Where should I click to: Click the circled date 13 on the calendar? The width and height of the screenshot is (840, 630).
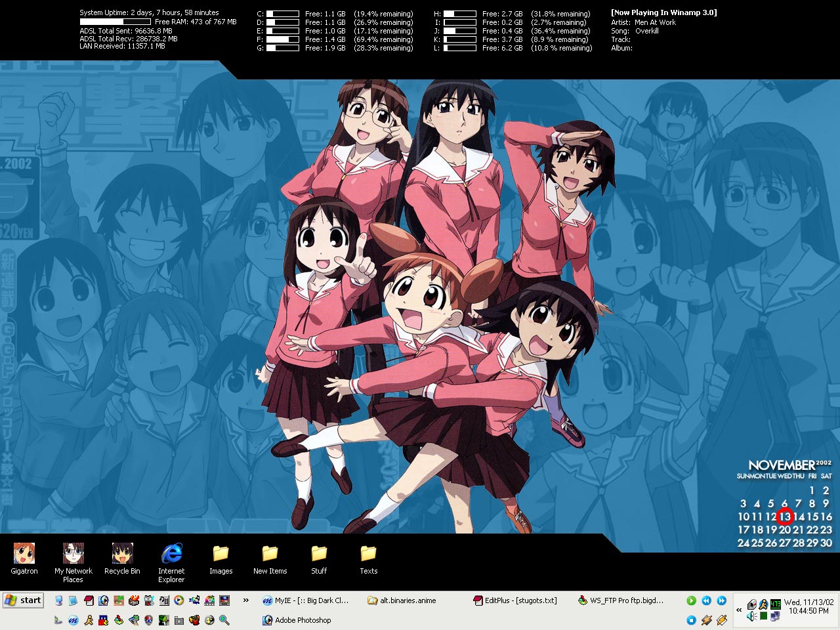tap(785, 516)
